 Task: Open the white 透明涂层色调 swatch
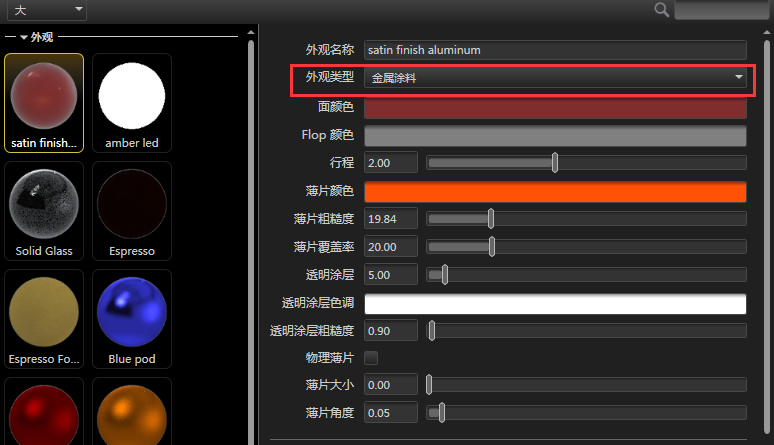click(x=555, y=303)
